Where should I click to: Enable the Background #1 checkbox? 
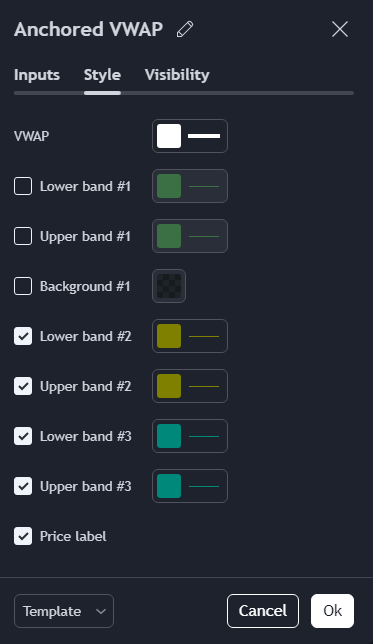[x=23, y=286]
